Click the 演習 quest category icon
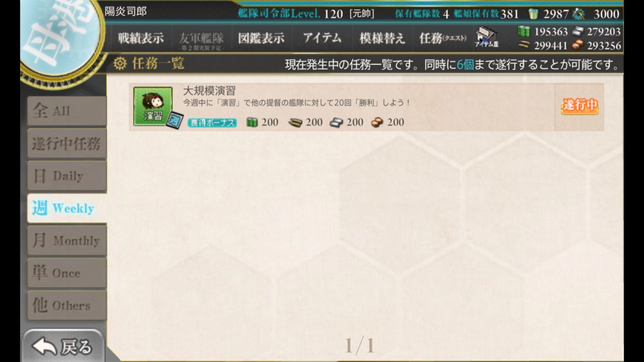 tap(153, 106)
